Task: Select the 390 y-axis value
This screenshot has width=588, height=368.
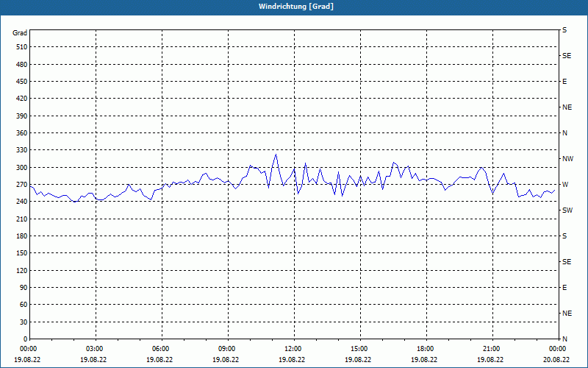Action: pos(22,116)
